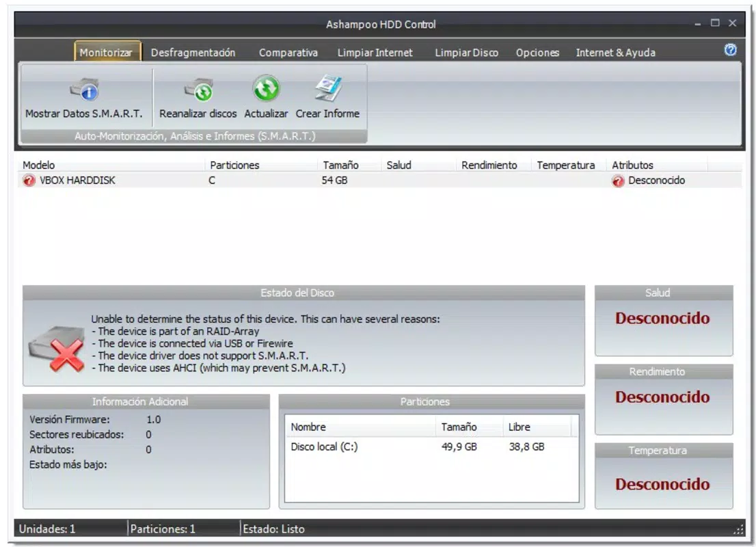Click the Estado más bajo label
This screenshot has width=756, height=547.
coord(68,465)
